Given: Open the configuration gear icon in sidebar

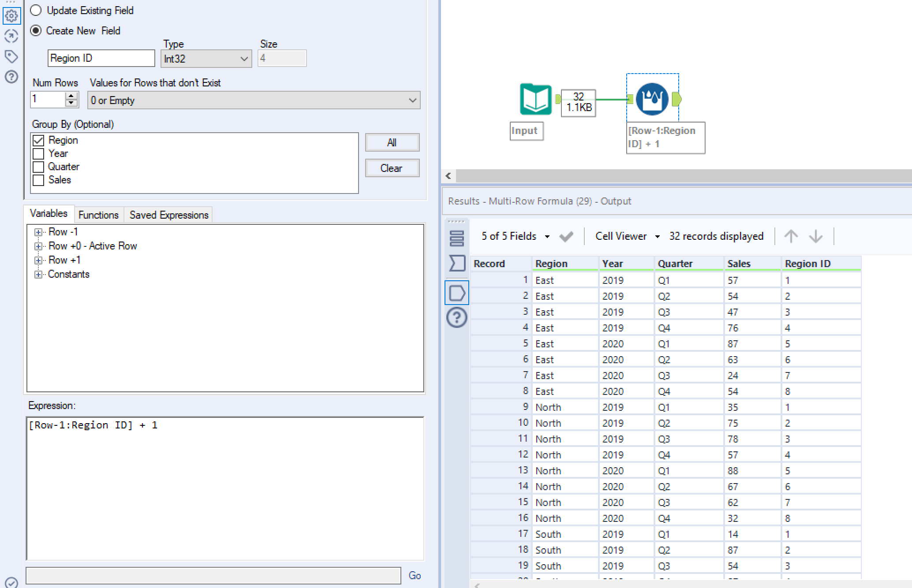Looking at the screenshot, I should [x=11, y=16].
